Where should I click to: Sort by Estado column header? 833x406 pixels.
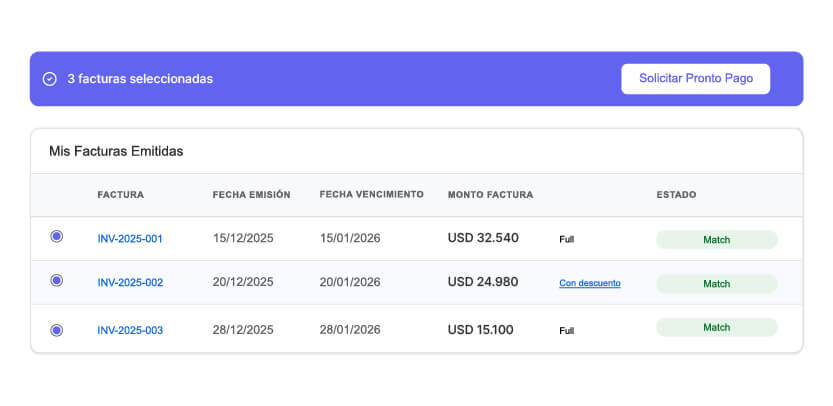point(676,194)
